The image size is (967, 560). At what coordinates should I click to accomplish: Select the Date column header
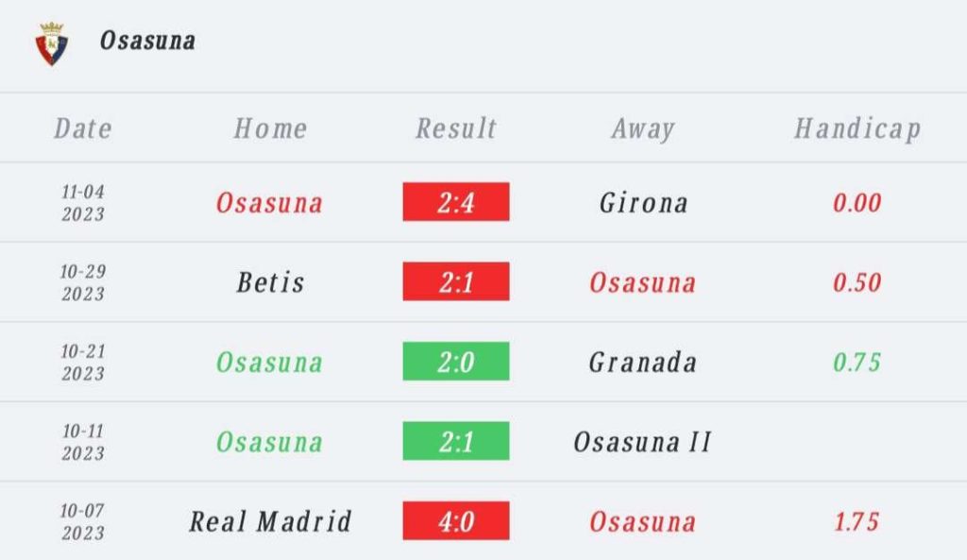click(83, 128)
